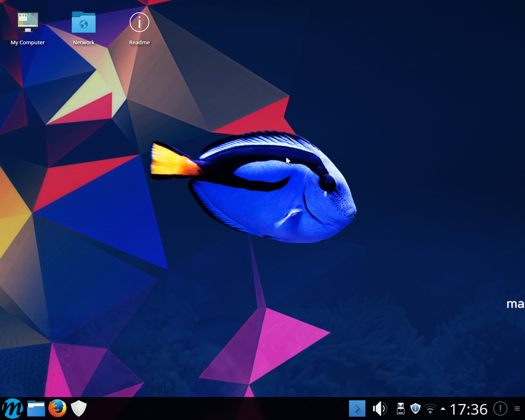The height and width of the screenshot is (420, 525).
Task: Launch the file manager from the panel
Action: click(x=36, y=409)
